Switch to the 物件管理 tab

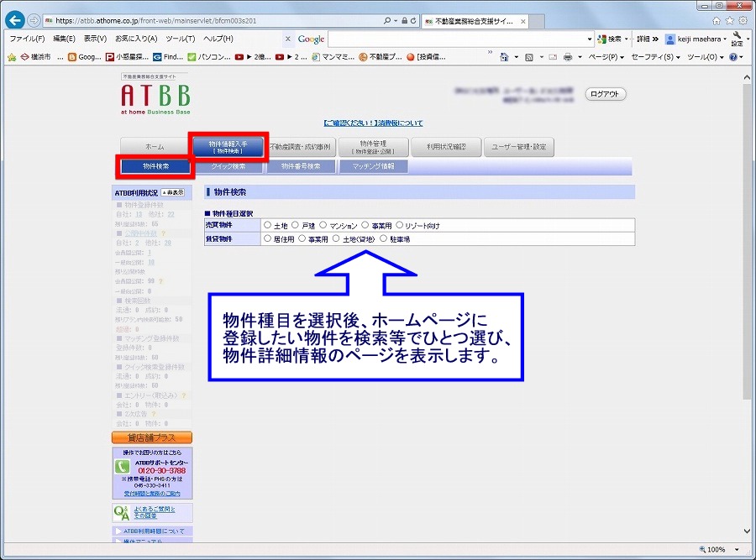coord(373,147)
